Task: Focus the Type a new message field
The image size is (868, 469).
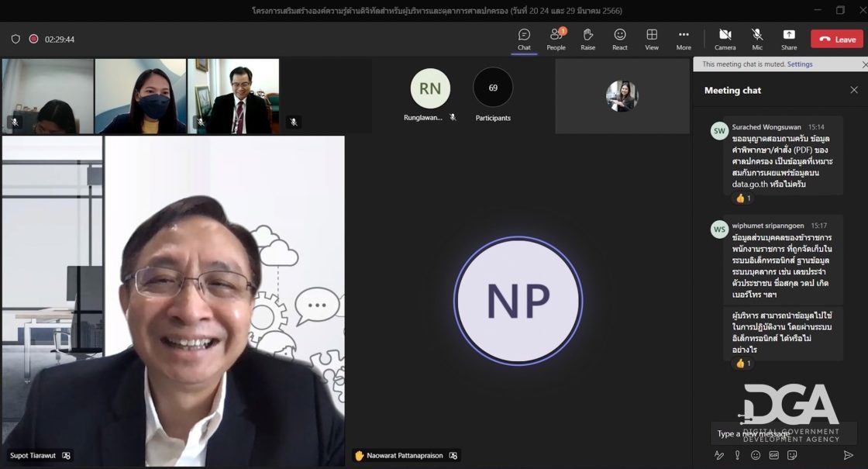Action: 784,433
